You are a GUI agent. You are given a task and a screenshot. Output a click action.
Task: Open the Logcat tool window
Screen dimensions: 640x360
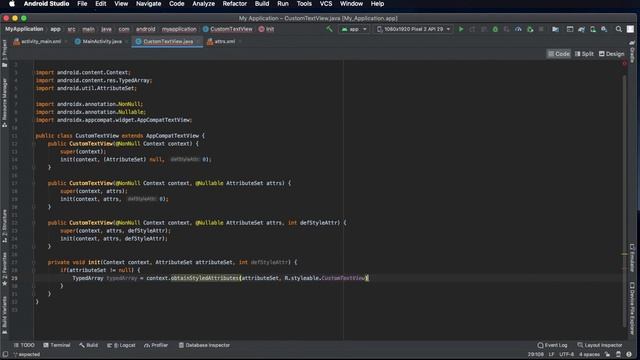click(x=121, y=345)
